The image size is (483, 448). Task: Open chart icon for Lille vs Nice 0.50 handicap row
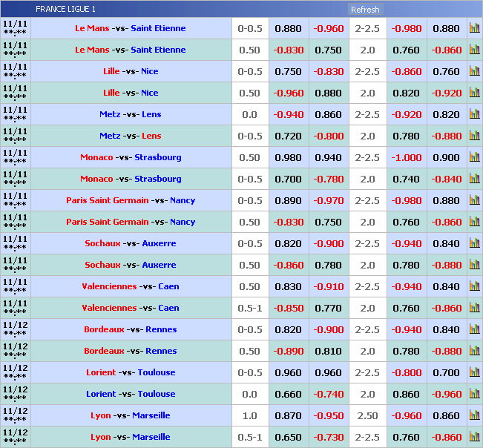[x=475, y=93]
